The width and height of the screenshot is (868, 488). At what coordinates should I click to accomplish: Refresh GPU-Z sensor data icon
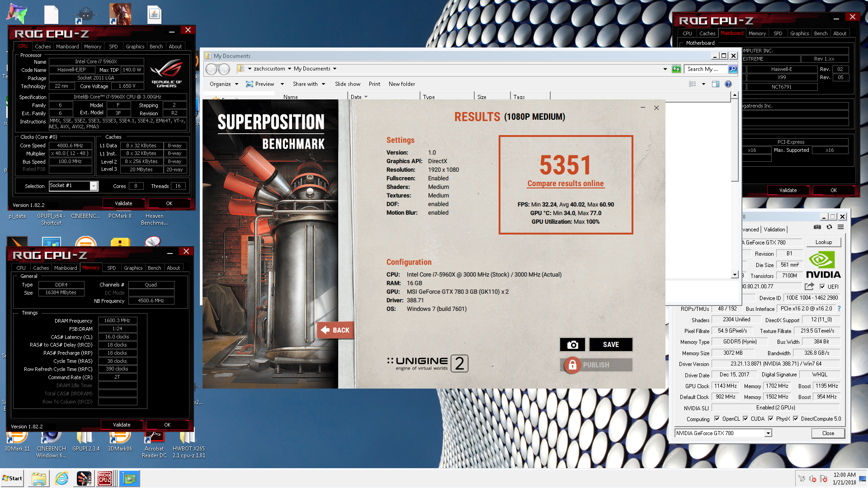click(x=829, y=227)
